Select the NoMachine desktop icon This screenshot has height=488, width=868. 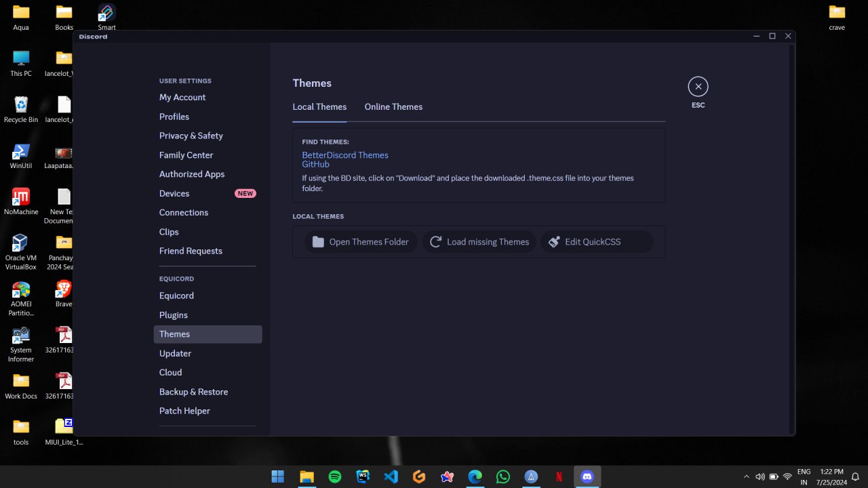pos(21,202)
